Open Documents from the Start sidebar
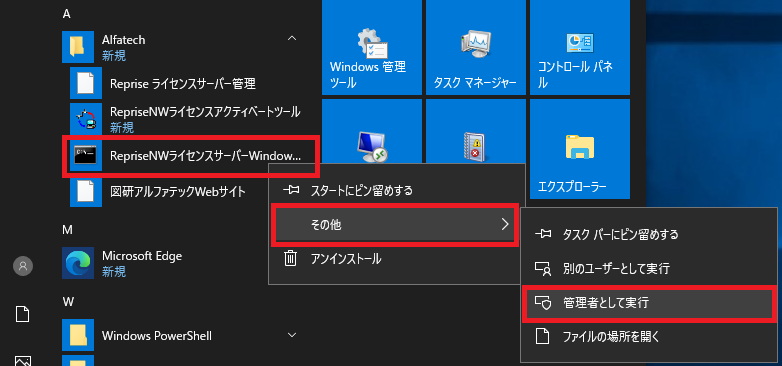Screen dimensions: 782x366 [23, 315]
